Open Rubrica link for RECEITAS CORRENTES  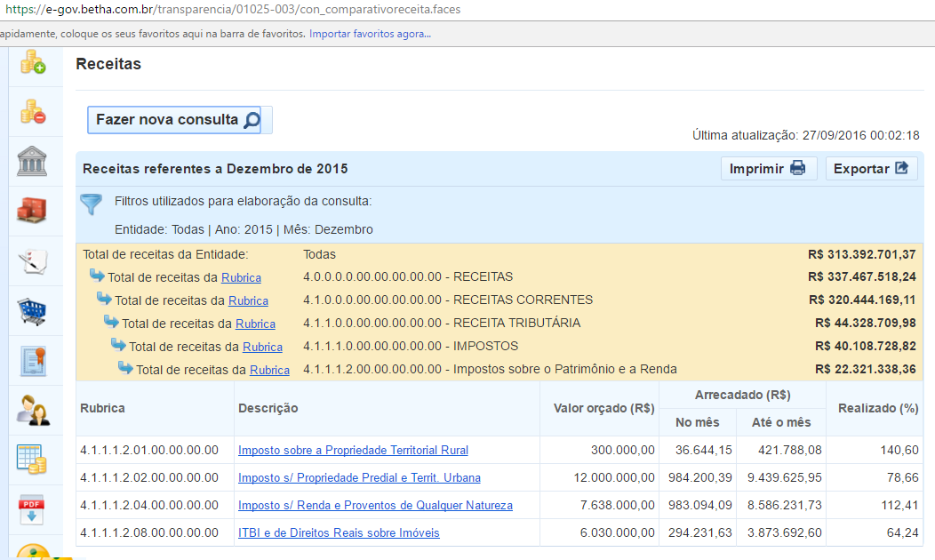click(248, 300)
